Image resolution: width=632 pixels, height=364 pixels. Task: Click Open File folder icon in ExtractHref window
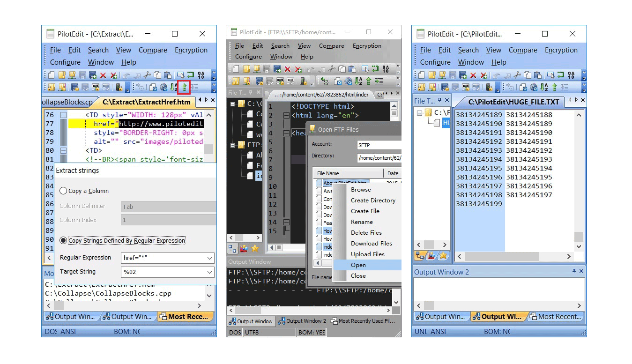(x=62, y=75)
